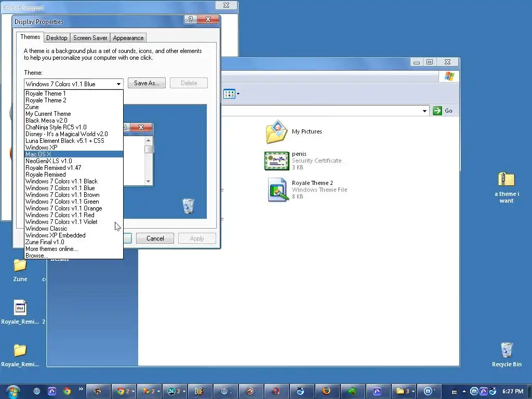Select Windows Classic theme

pyautogui.click(x=74, y=229)
